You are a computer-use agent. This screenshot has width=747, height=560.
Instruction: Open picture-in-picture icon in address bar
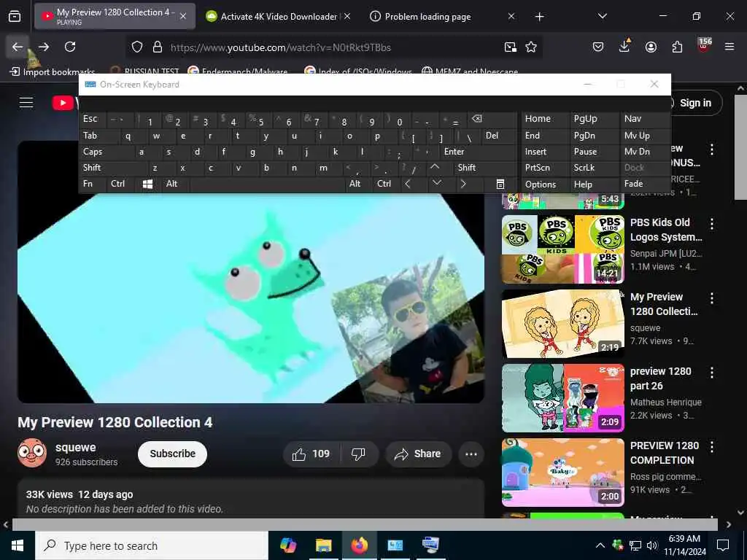click(x=510, y=47)
